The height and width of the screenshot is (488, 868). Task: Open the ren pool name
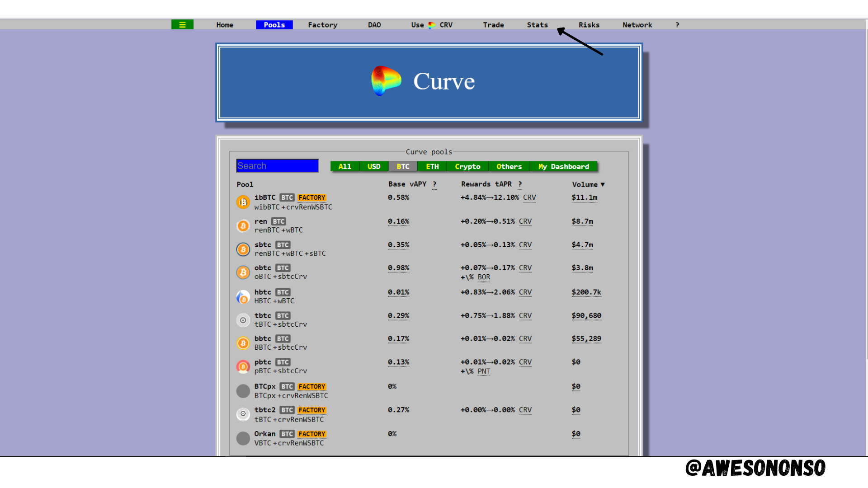[x=261, y=222]
